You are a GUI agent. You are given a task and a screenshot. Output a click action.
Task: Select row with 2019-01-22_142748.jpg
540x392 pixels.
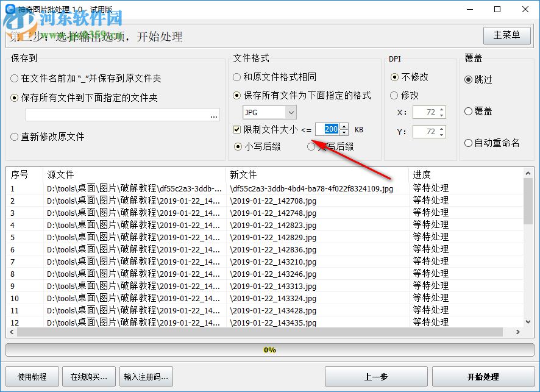(265, 213)
